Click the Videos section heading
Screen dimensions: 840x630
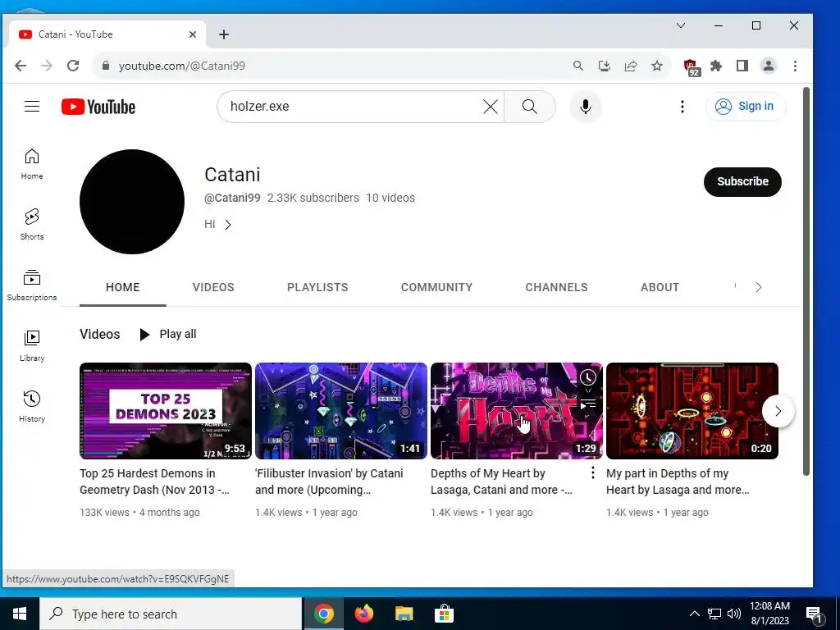[x=99, y=335]
